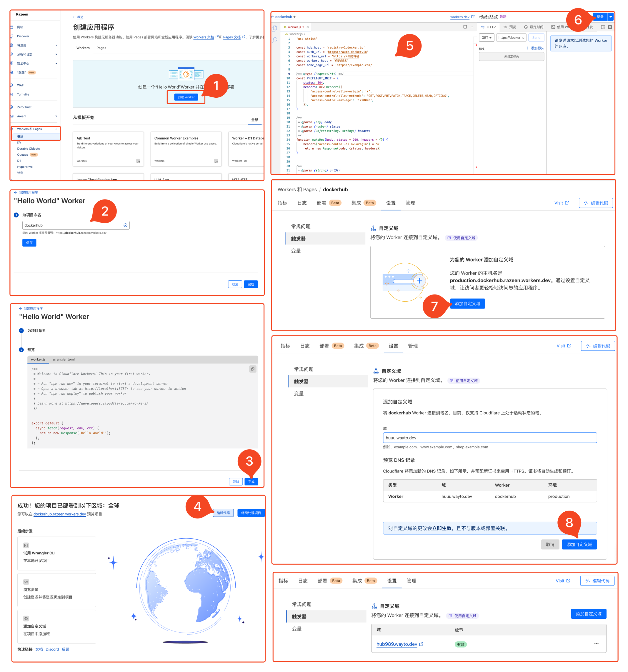Viewport: 628px width, 672px height.
Task: Click the 部署 deploy button
Action: [600, 17]
